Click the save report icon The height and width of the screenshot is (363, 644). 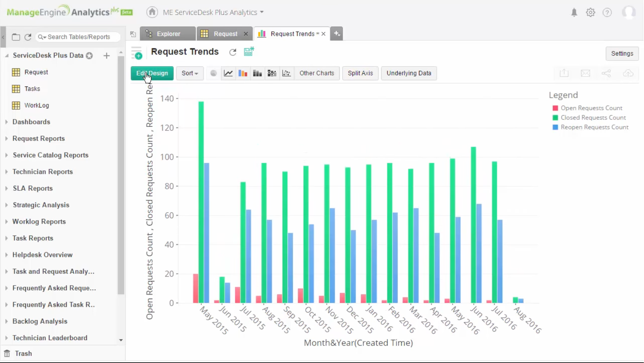[249, 52]
